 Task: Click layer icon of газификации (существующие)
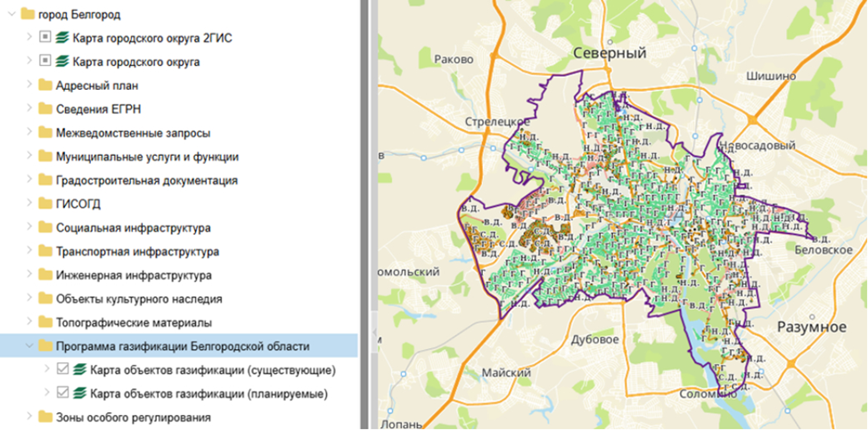click(80, 369)
